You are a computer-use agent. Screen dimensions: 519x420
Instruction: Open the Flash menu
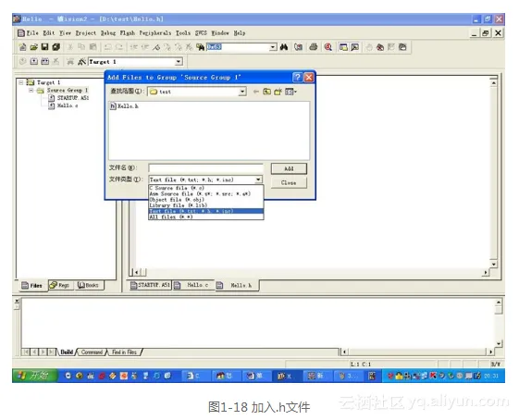128,32
